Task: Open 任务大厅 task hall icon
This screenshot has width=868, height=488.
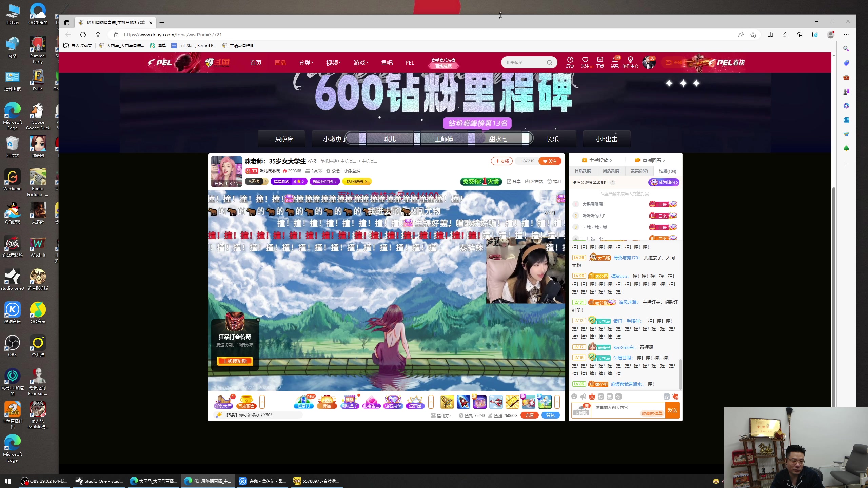Action: point(223,402)
